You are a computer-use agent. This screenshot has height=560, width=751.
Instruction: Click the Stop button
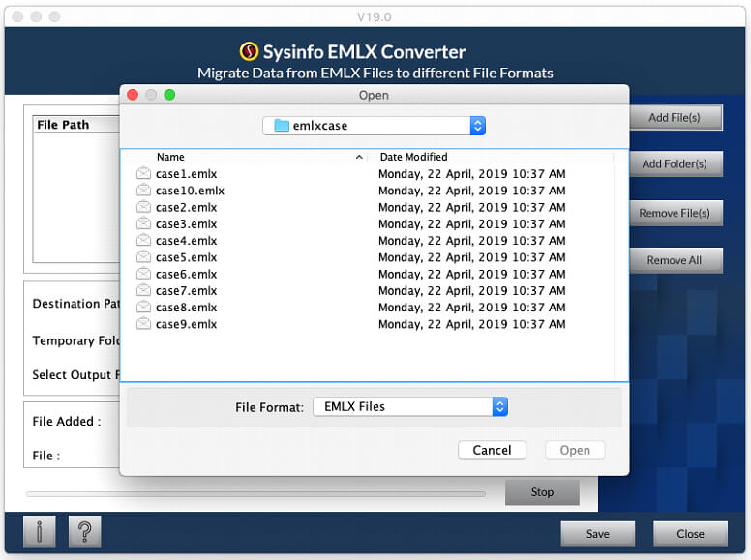pos(542,492)
